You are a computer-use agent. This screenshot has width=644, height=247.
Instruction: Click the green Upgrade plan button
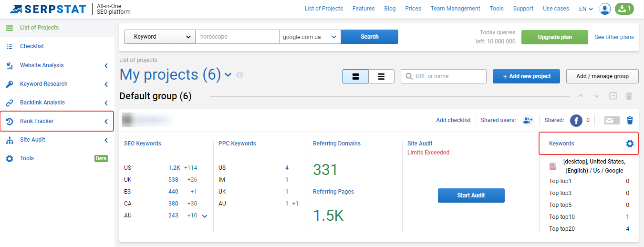point(555,37)
